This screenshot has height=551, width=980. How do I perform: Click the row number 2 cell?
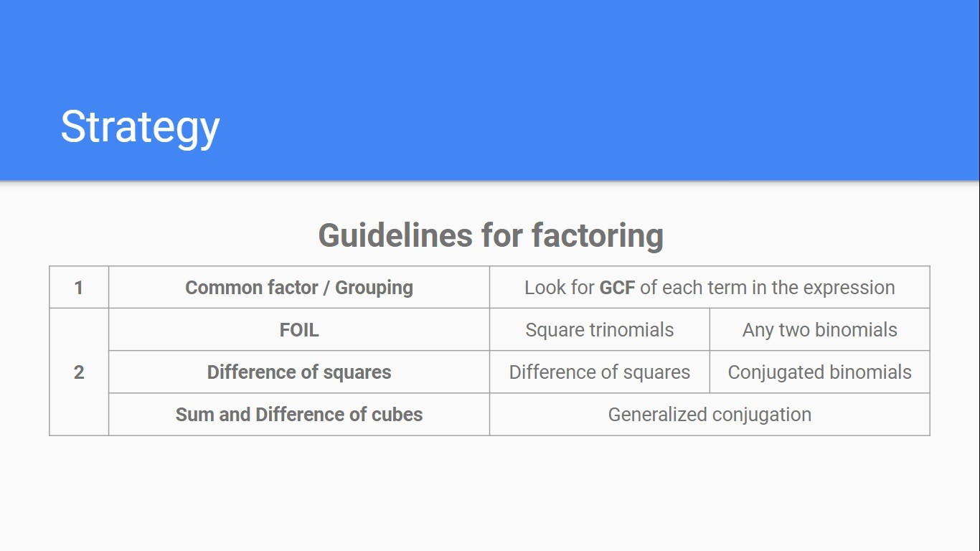pos(79,372)
